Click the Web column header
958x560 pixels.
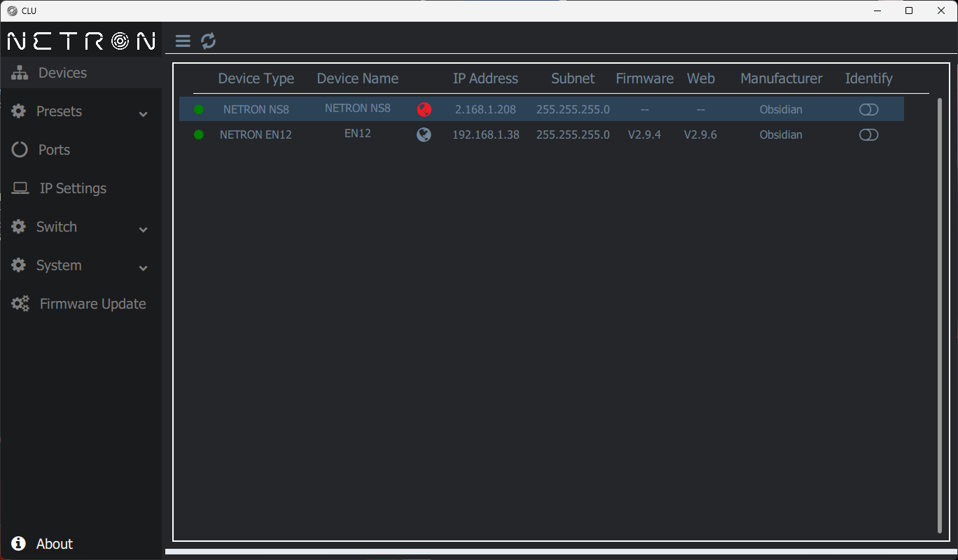click(701, 78)
